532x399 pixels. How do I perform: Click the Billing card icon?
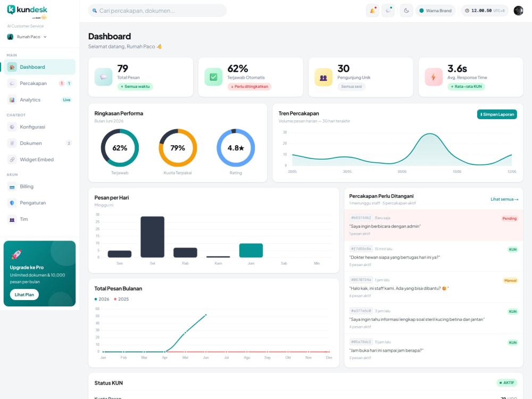pos(12,187)
